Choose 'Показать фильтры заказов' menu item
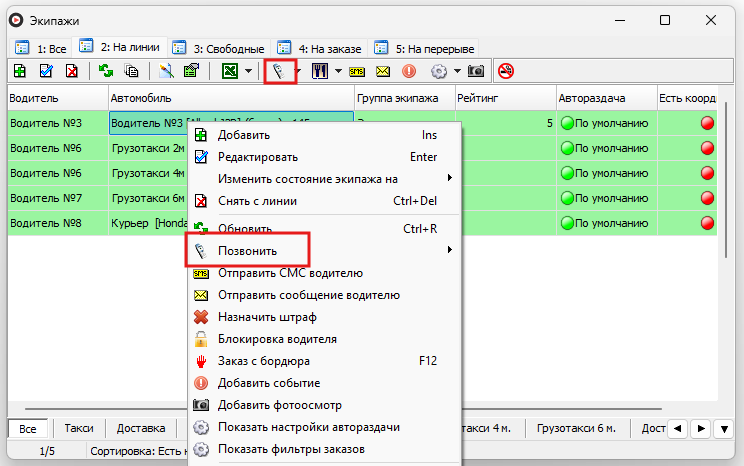Viewport: 744px width, 466px height. [325, 449]
